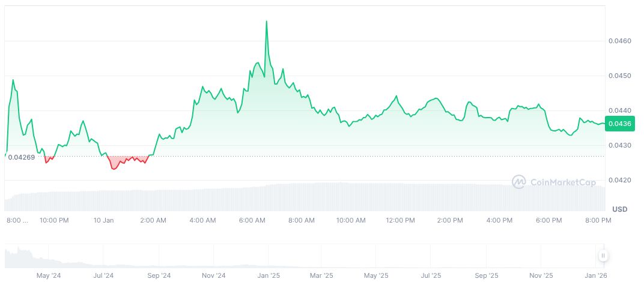The width and height of the screenshot is (644, 282).
Task: Click the larger red dip after 10 Jan
Action: [114, 168]
